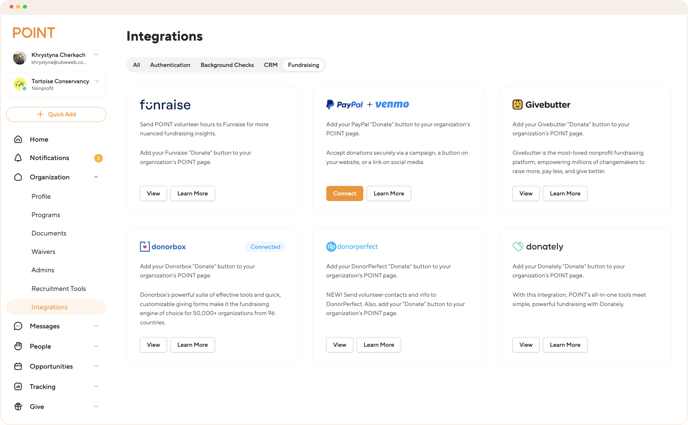This screenshot has width=688, height=425.
Task: Go to Organization Profile
Action: pos(41,196)
